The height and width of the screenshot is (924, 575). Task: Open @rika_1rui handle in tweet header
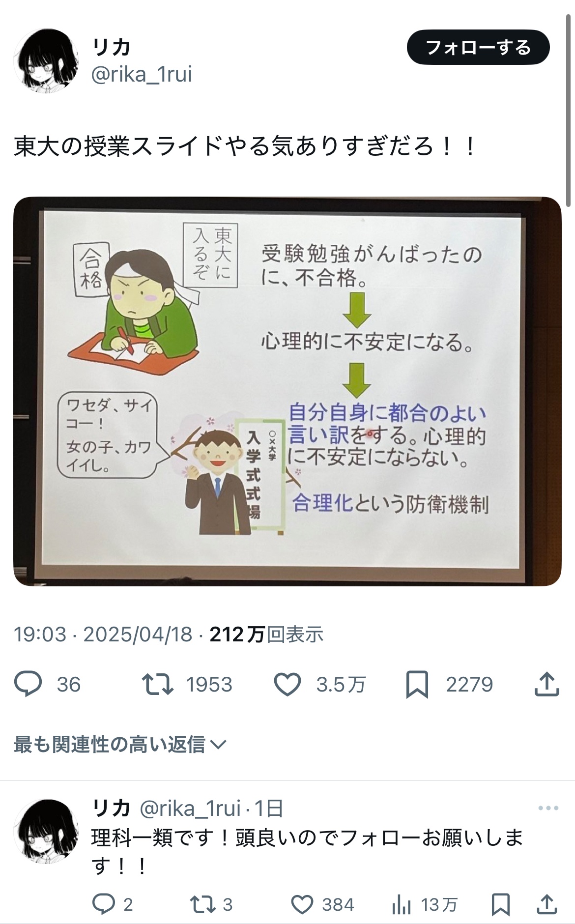click(142, 74)
